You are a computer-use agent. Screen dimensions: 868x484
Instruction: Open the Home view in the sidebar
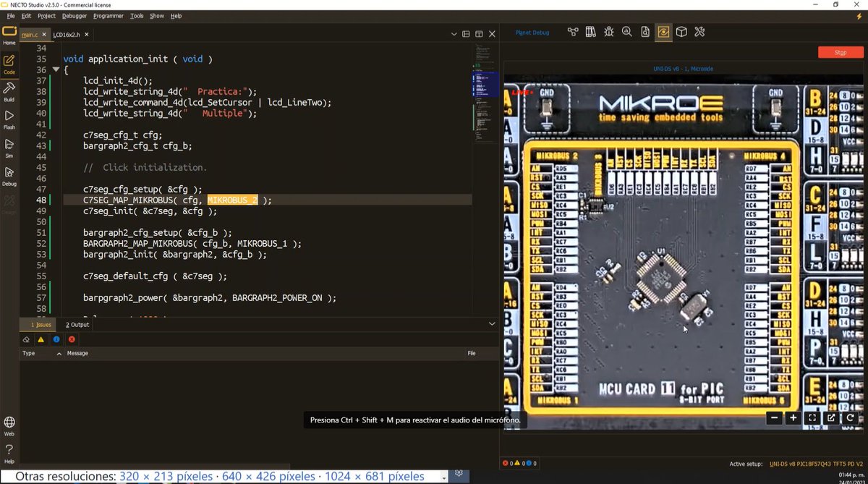(9, 35)
